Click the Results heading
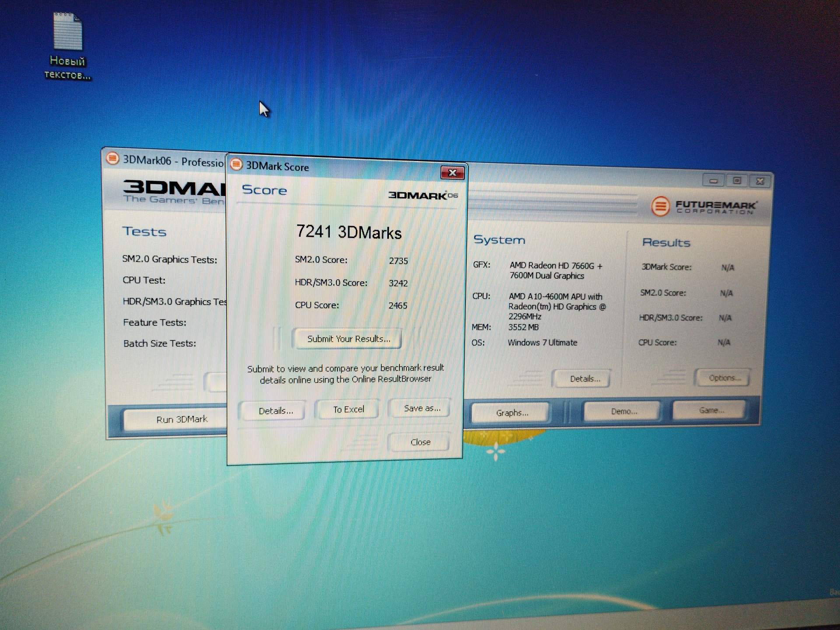The height and width of the screenshot is (630, 840). coord(666,242)
